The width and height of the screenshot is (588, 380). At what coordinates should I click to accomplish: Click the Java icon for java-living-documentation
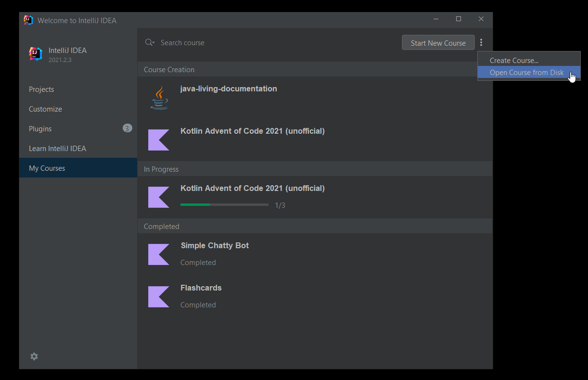pyautogui.click(x=159, y=98)
